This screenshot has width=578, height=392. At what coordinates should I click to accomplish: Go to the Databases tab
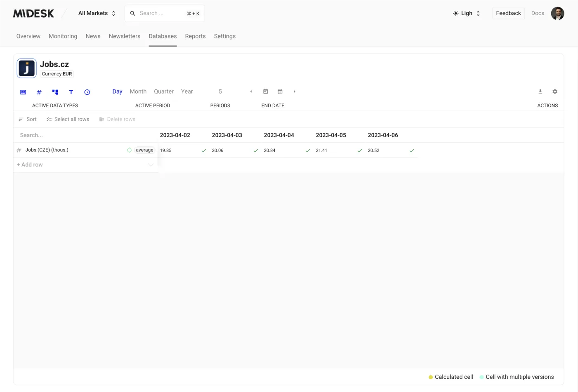point(163,36)
